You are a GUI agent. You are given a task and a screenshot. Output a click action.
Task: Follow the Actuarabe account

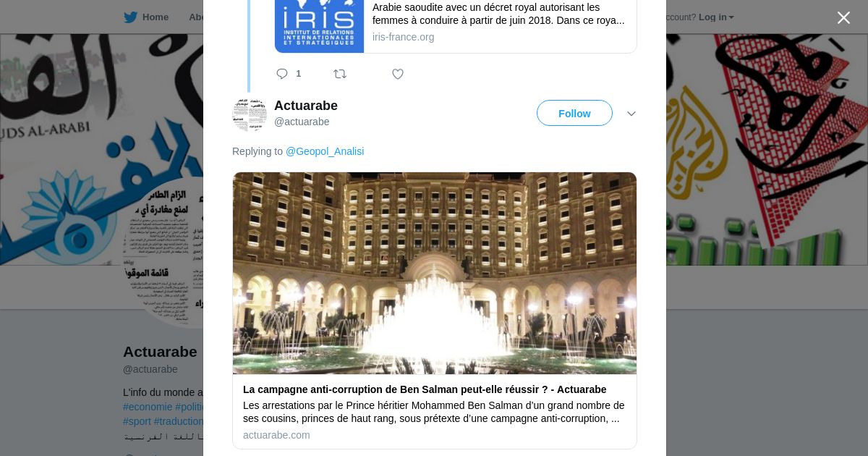pyautogui.click(x=574, y=114)
